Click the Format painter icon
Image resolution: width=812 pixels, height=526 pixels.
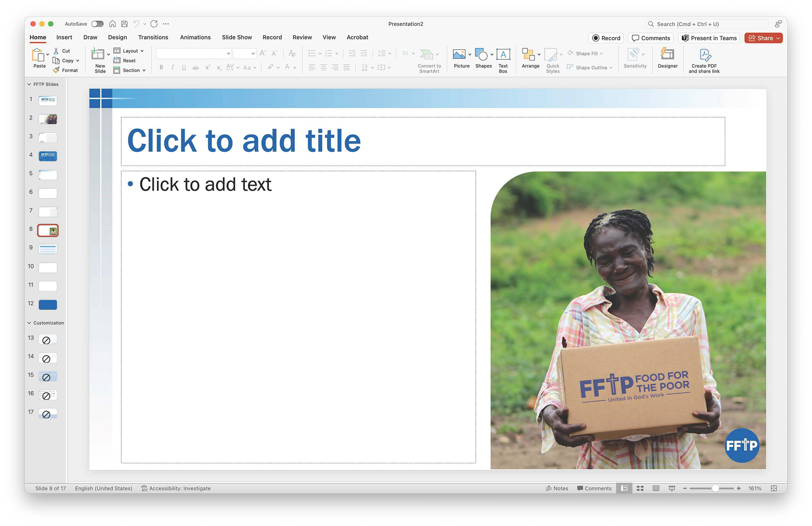(x=56, y=70)
